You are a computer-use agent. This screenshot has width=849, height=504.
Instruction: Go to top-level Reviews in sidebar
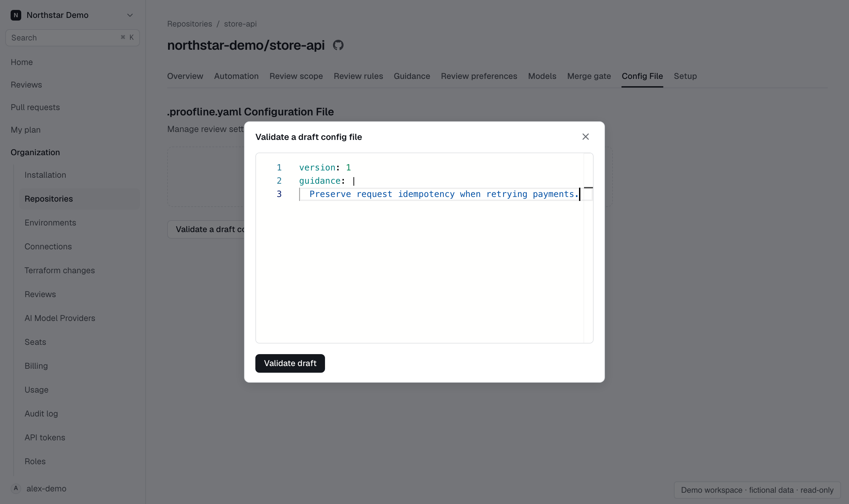(26, 85)
